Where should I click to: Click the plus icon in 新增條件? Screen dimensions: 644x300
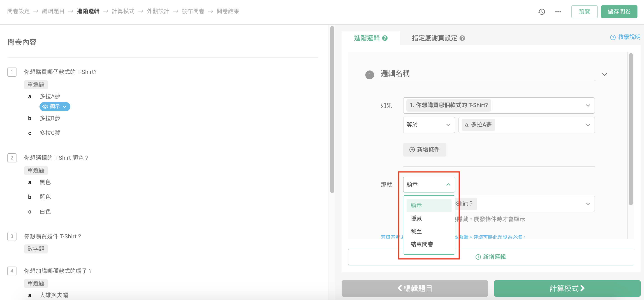point(412,150)
